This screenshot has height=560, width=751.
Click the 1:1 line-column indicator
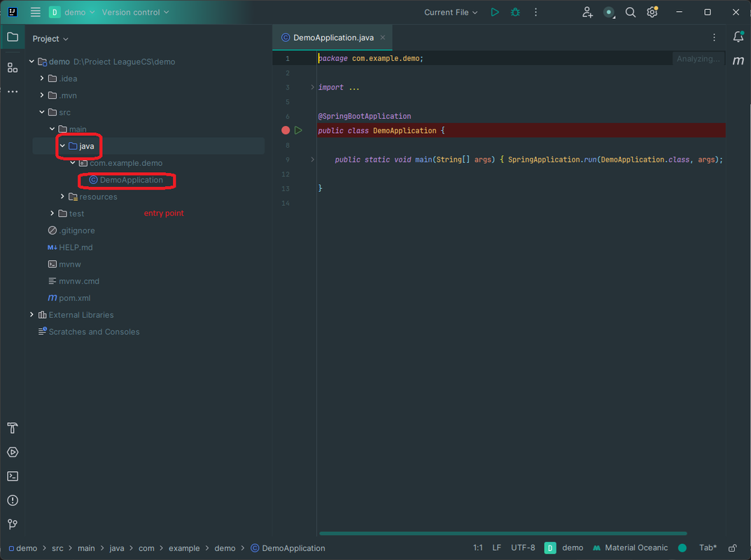click(x=478, y=547)
